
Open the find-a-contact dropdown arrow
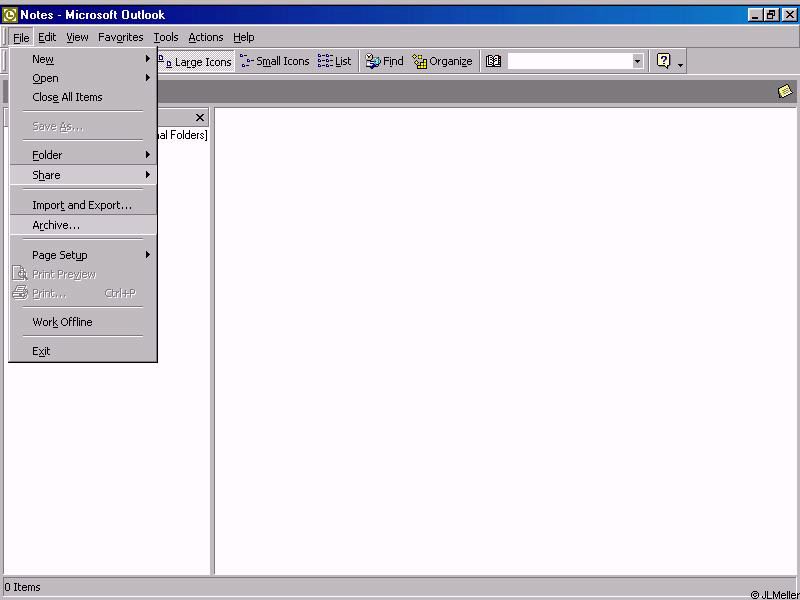point(637,61)
